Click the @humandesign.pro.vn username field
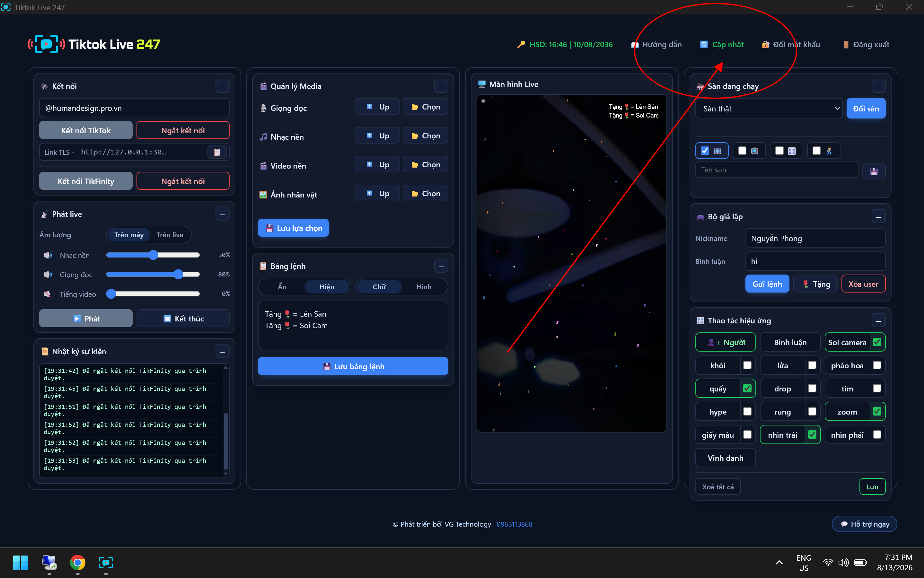This screenshot has height=578, width=924. (x=134, y=108)
